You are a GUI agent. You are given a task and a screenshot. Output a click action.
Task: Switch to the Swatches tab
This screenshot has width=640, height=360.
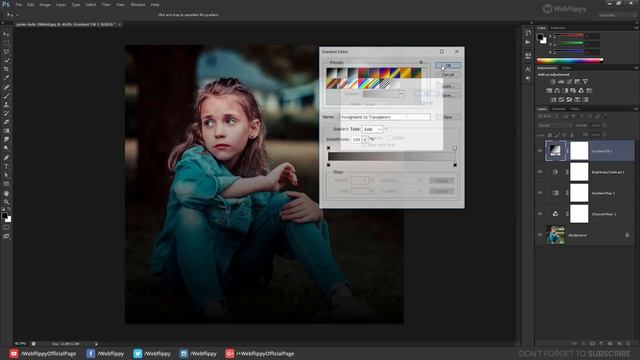click(x=558, y=28)
